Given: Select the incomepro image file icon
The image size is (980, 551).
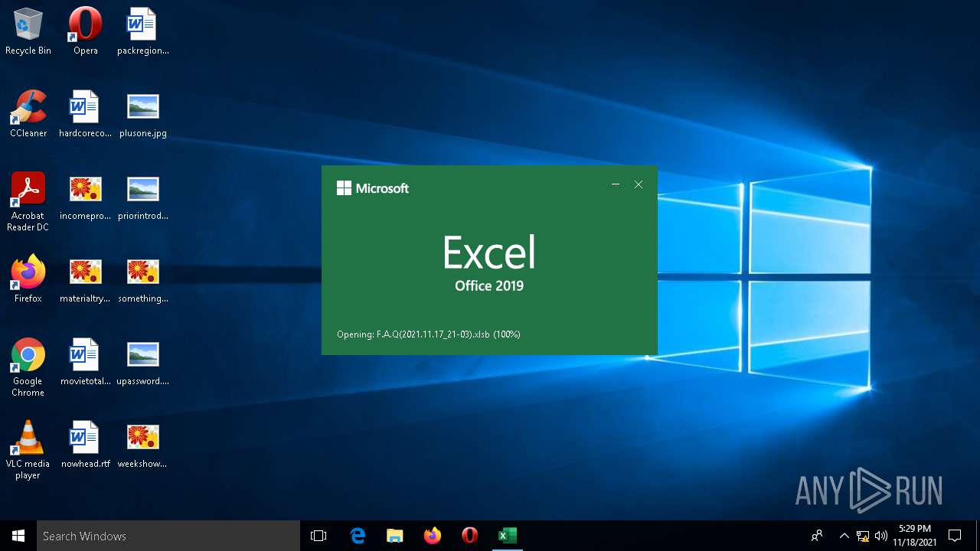Looking at the screenshot, I should click(85, 196).
